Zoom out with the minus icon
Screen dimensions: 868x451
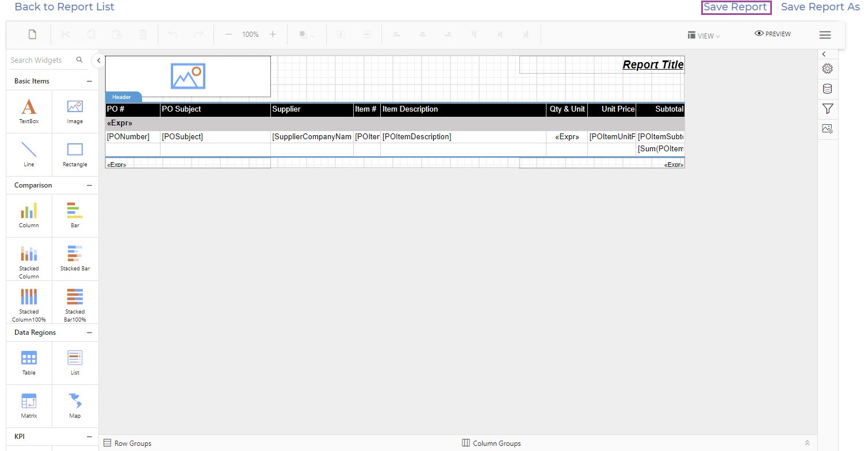(228, 35)
